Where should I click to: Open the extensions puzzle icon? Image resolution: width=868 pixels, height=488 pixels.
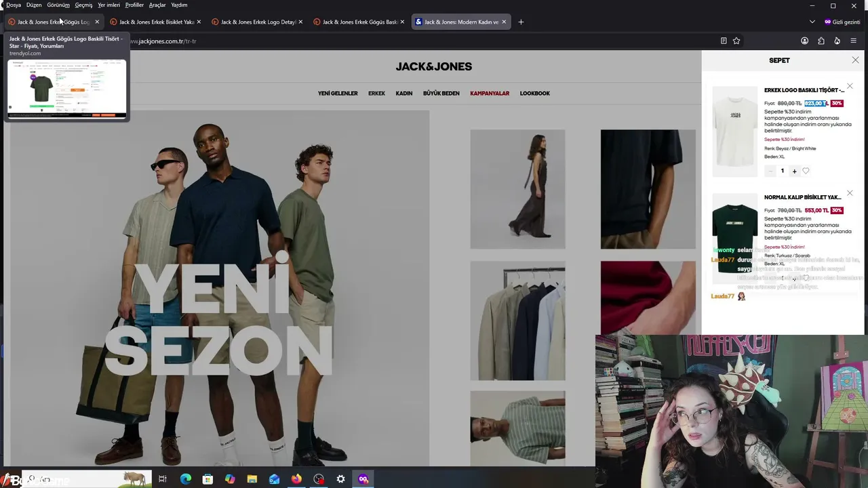pos(821,41)
